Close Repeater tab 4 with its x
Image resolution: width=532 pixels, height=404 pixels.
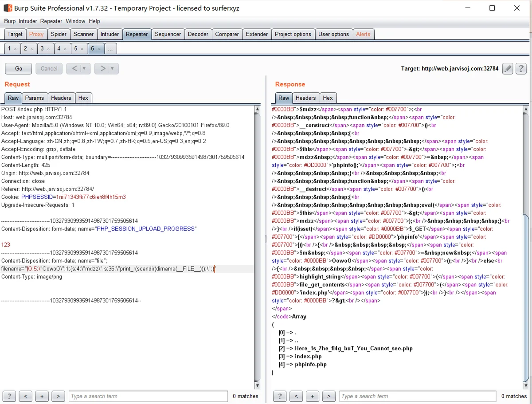[x=65, y=49]
